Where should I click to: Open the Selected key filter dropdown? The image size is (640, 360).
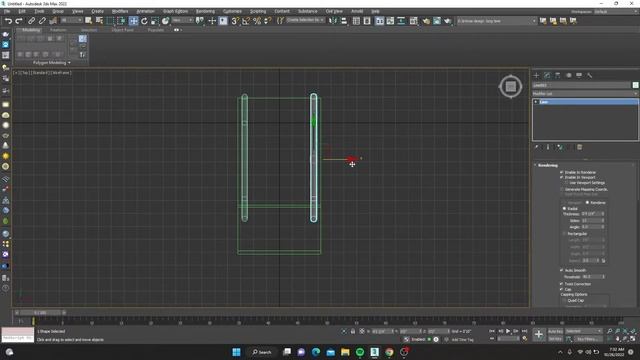point(583,331)
